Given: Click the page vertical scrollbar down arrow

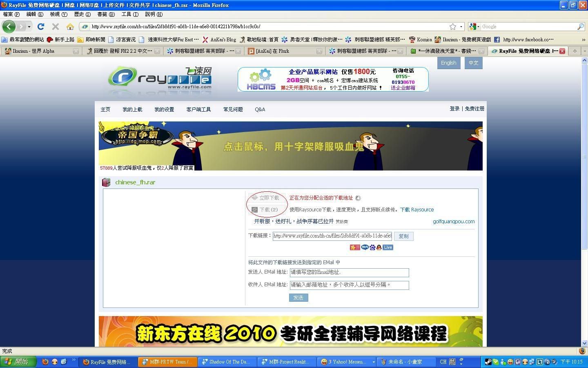Looking at the screenshot, I should pos(584,343).
